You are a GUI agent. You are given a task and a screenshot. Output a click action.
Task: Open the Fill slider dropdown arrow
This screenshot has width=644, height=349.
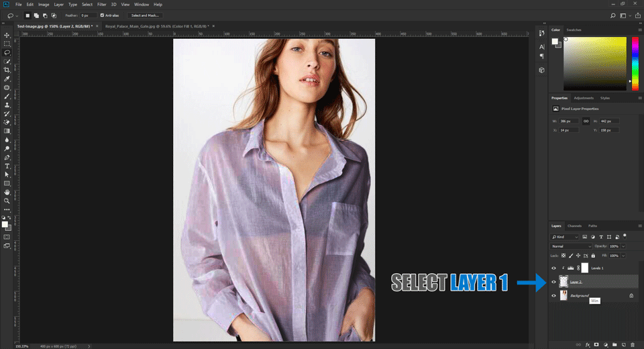[623, 256]
